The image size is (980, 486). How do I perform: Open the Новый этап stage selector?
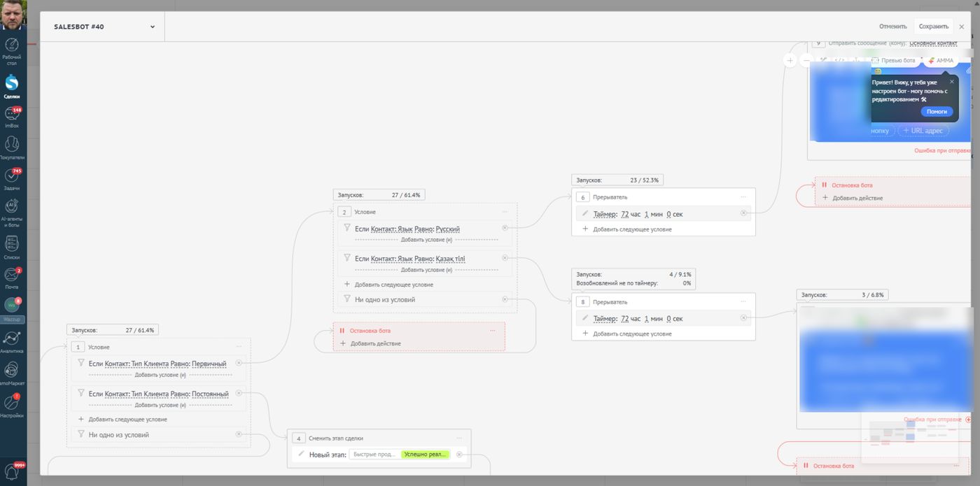click(400, 455)
